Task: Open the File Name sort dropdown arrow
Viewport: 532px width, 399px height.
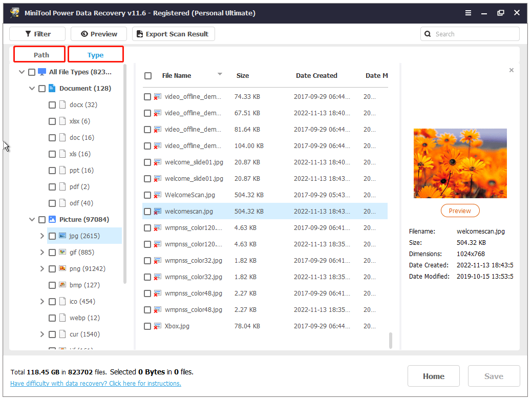Action: tap(220, 75)
